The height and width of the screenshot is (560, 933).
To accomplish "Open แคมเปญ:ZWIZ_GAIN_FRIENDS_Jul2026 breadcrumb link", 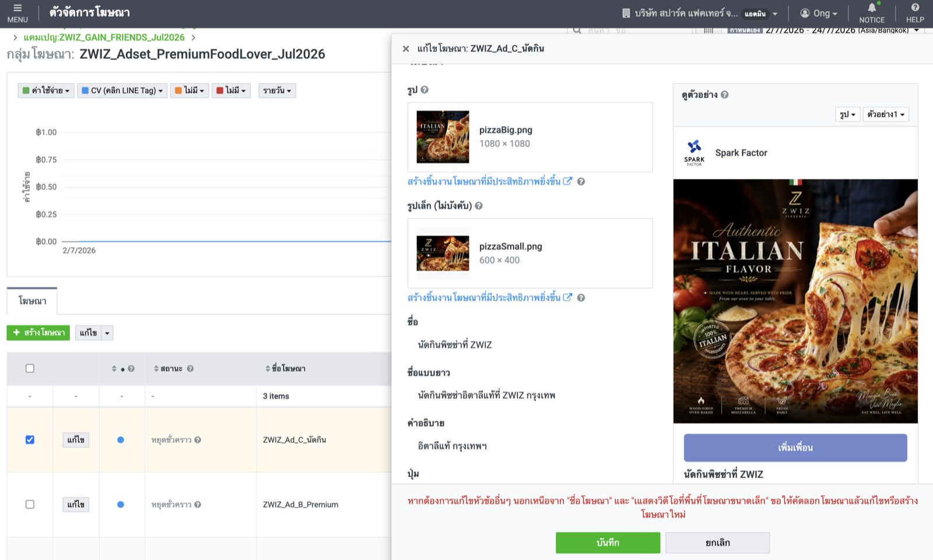I will (104, 37).
